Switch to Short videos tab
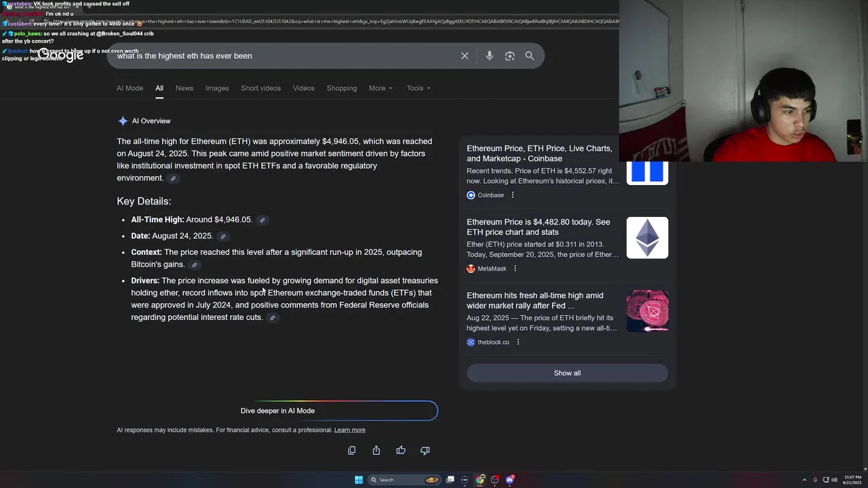Viewport: 868px width, 488px height. [x=260, y=88]
